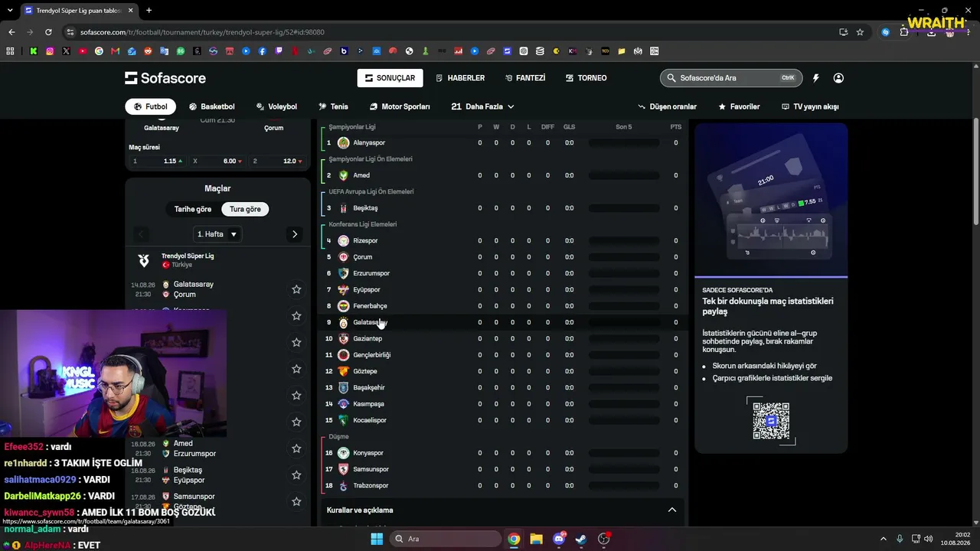Click the Gençlerbirliği team logo

coord(344,355)
